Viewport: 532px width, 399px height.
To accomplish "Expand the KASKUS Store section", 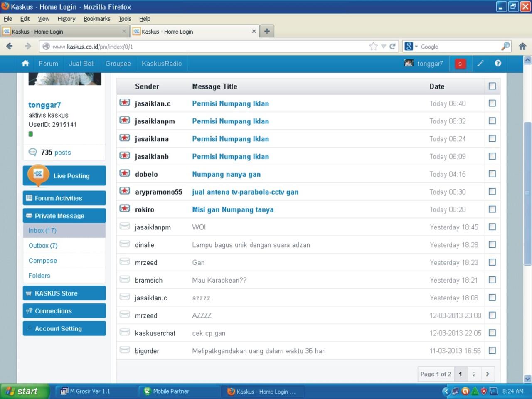I will tap(64, 293).
